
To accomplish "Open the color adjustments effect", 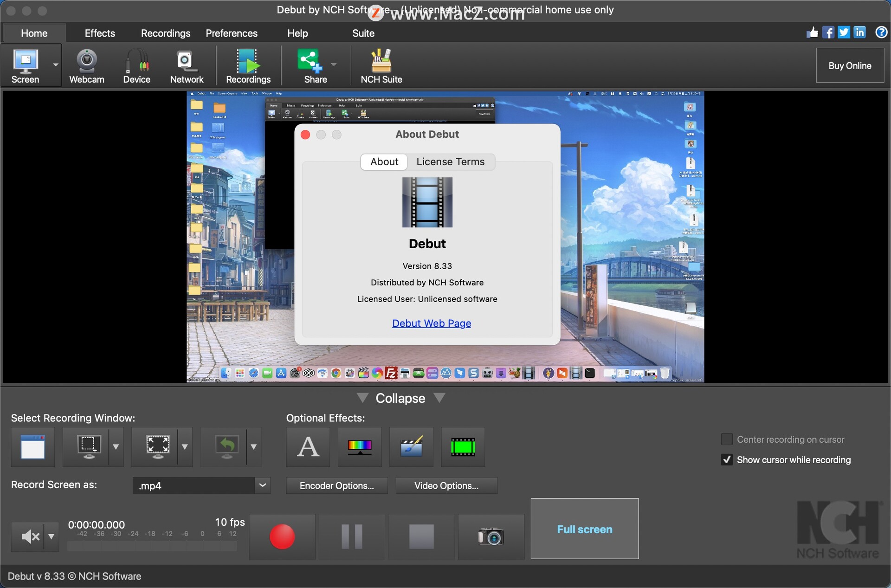I will (360, 447).
